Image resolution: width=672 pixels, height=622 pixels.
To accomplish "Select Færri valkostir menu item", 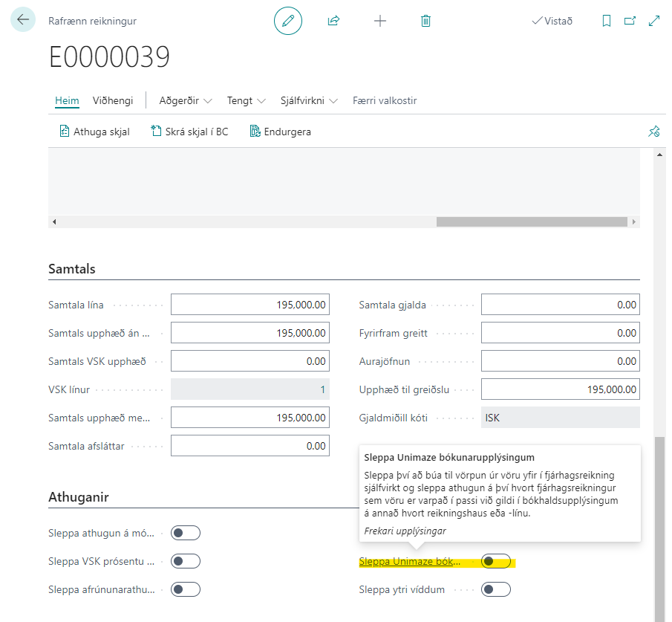I will click(x=385, y=100).
